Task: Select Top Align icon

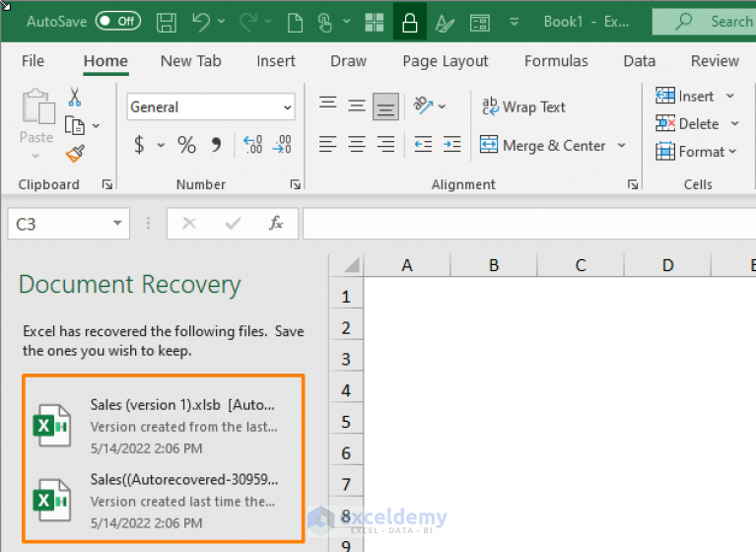Action: [328, 103]
